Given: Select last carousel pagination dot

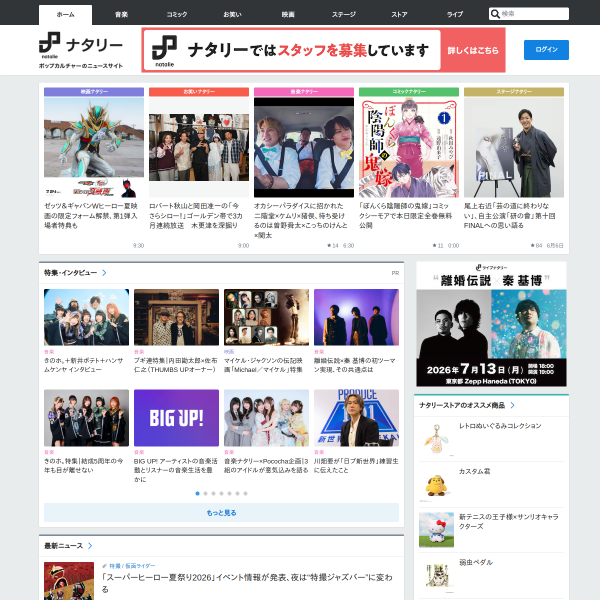Looking at the screenshot, I should point(246,493).
